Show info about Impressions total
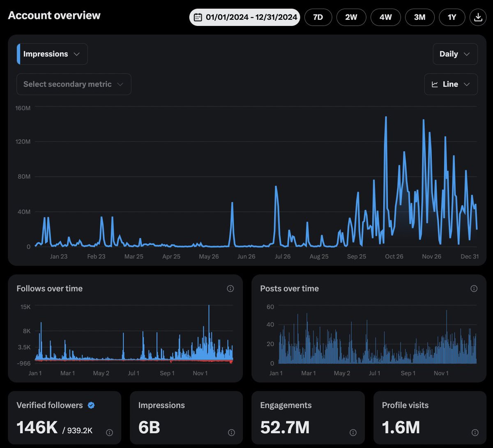 pyautogui.click(x=231, y=432)
